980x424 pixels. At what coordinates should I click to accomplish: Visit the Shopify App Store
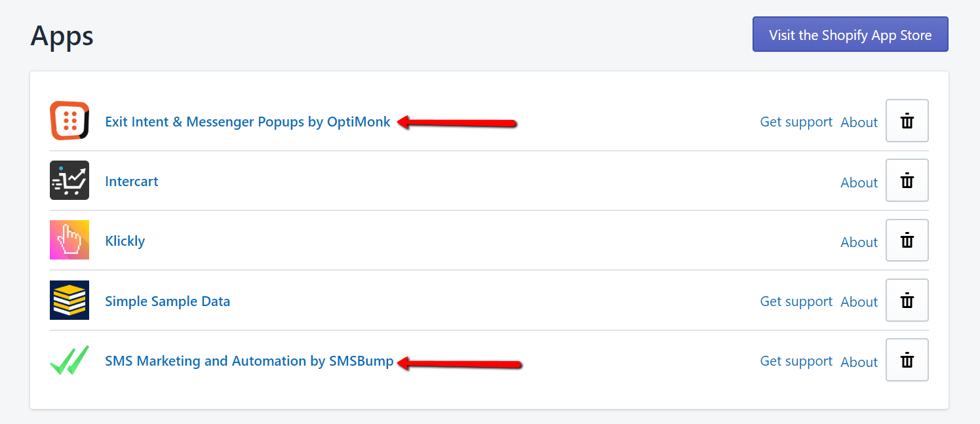pos(850,34)
